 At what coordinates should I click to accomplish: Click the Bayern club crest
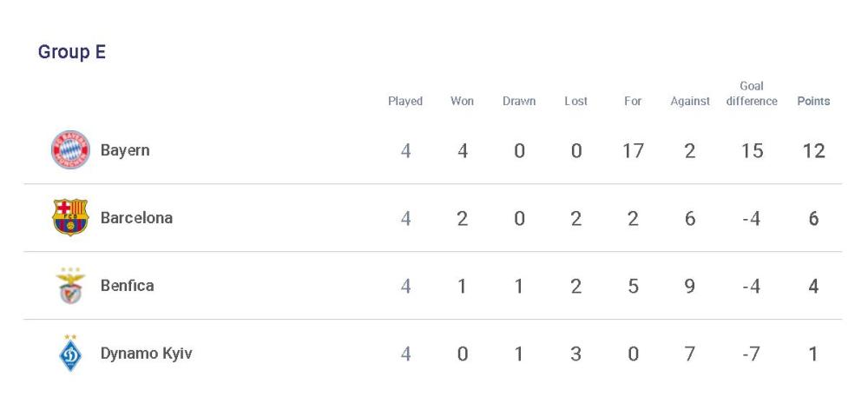pyautogui.click(x=70, y=149)
